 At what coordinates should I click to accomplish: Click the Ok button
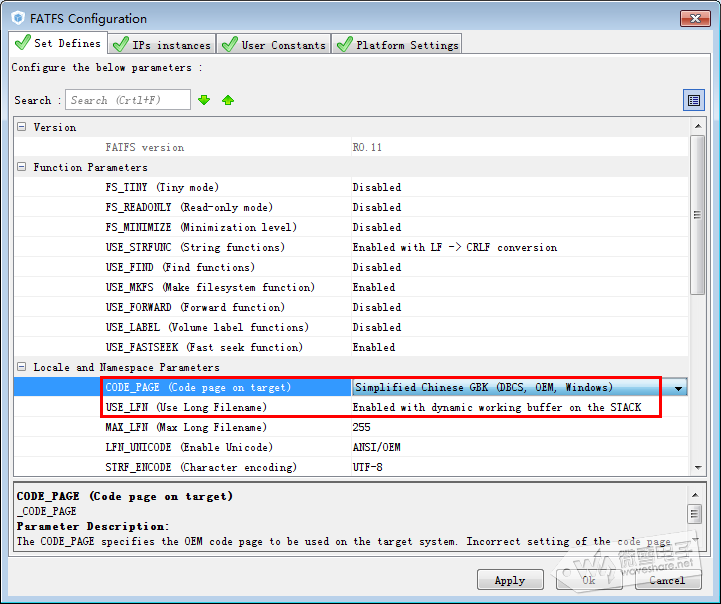(x=589, y=580)
